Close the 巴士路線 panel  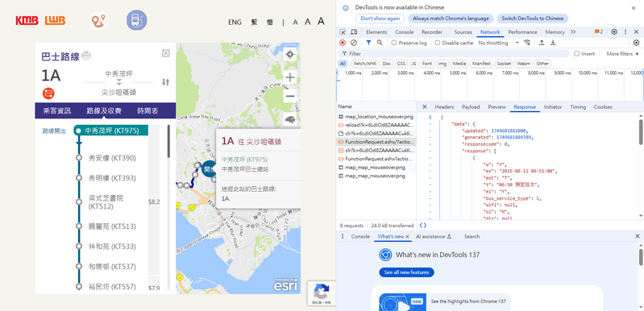[165, 53]
